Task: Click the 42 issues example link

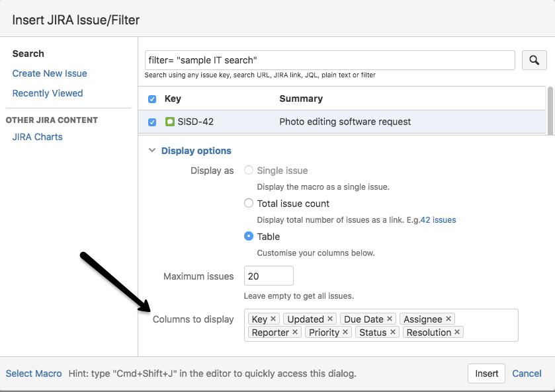Action: [438, 219]
